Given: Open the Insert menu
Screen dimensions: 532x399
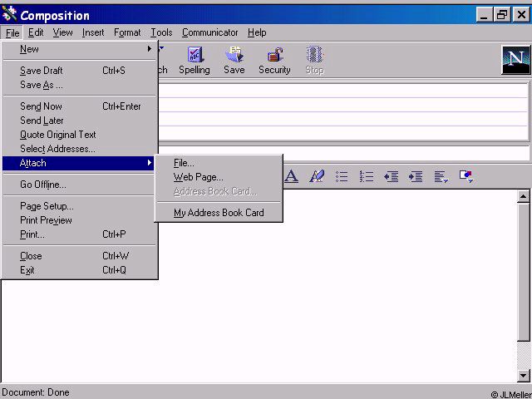Looking at the screenshot, I should pyautogui.click(x=93, y=32).
